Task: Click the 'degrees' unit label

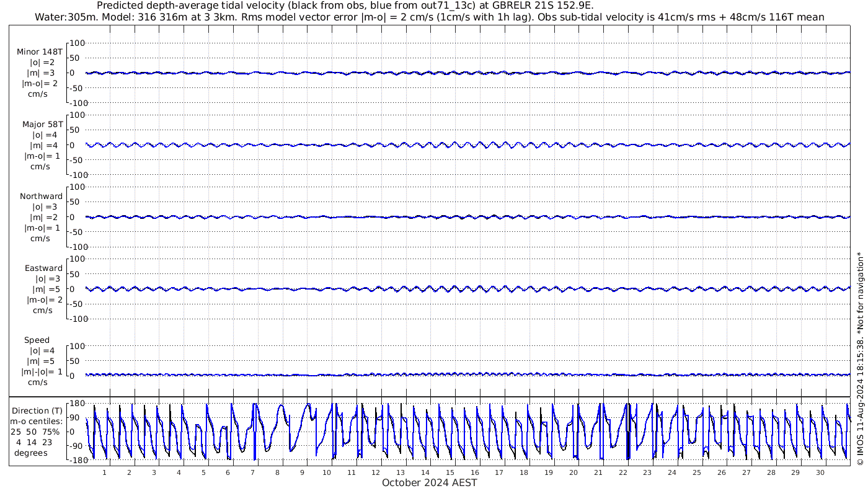Action: point(31,453)
